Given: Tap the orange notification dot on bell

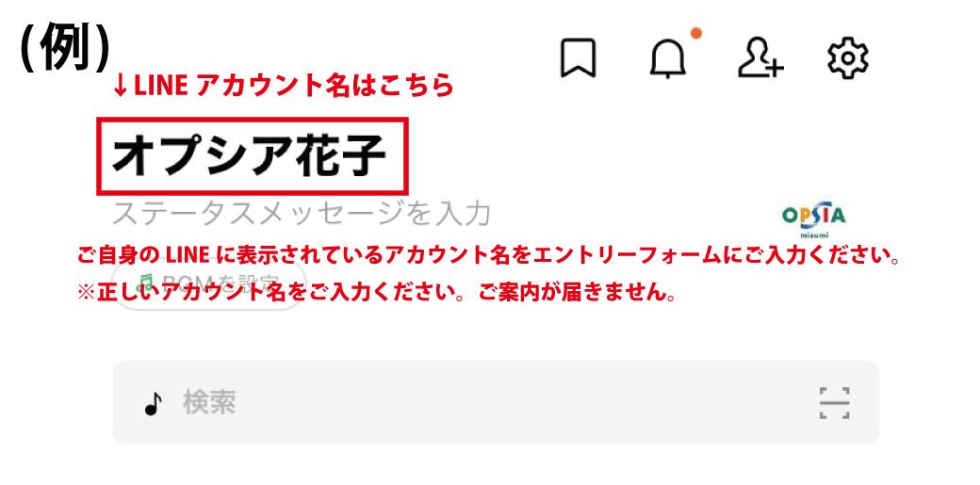Looking at the screenshot, I should pos(696,33).
